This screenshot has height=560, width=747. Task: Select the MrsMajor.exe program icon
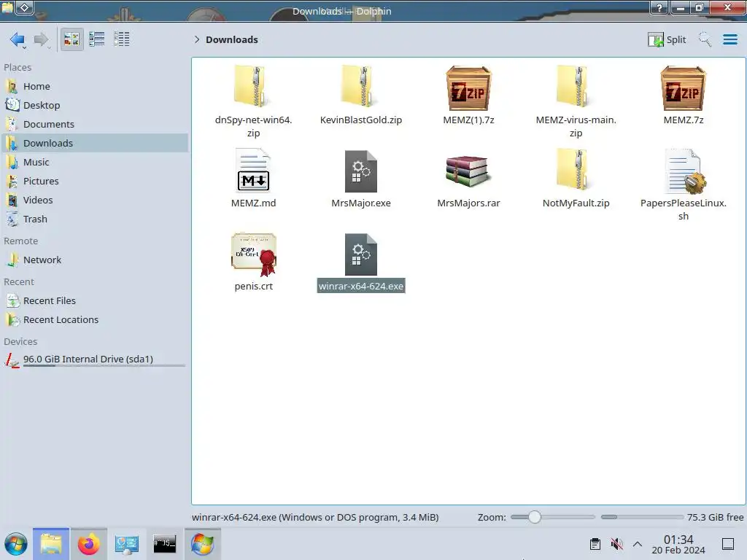coord(360,171)
